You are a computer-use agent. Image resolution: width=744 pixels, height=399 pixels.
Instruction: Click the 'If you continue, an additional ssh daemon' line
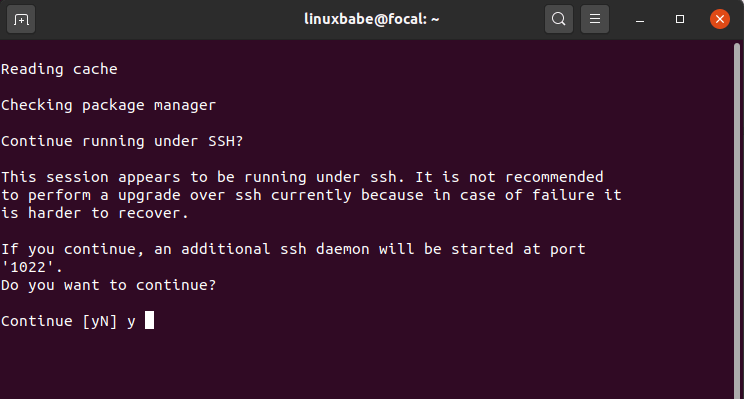pos(293,250)
